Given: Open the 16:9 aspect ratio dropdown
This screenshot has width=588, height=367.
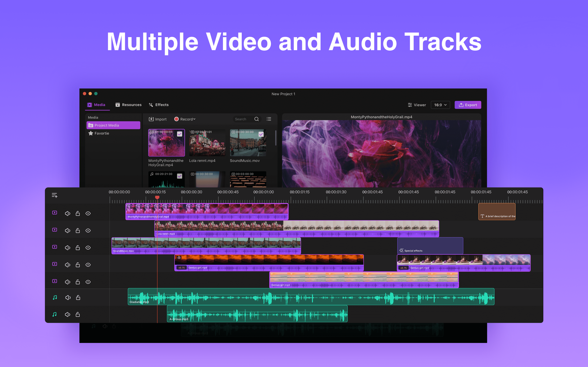Looking at the screenshot, I should coord(440,105).
